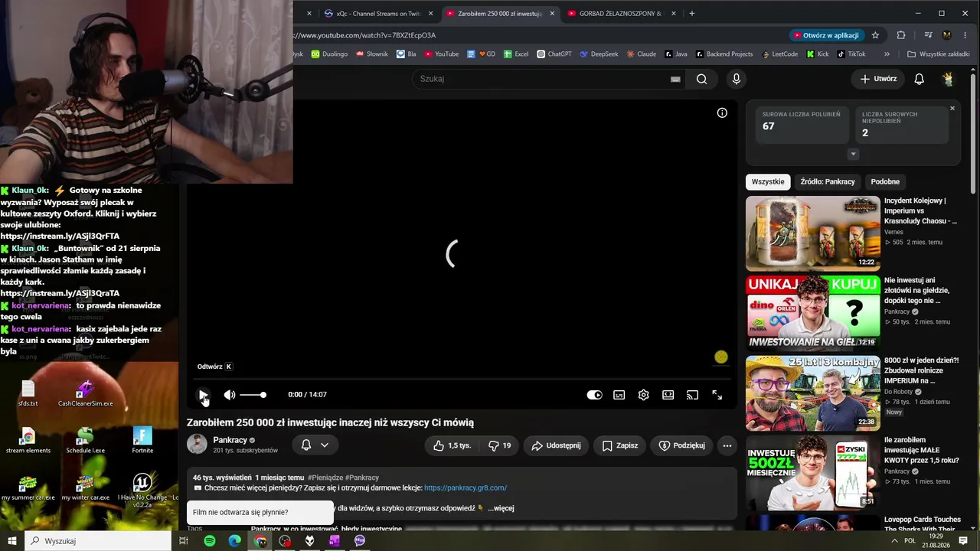This screenshot has height=551, width=980.
Task: Open the Fortnite desktop shortcut
Action: 142,440
